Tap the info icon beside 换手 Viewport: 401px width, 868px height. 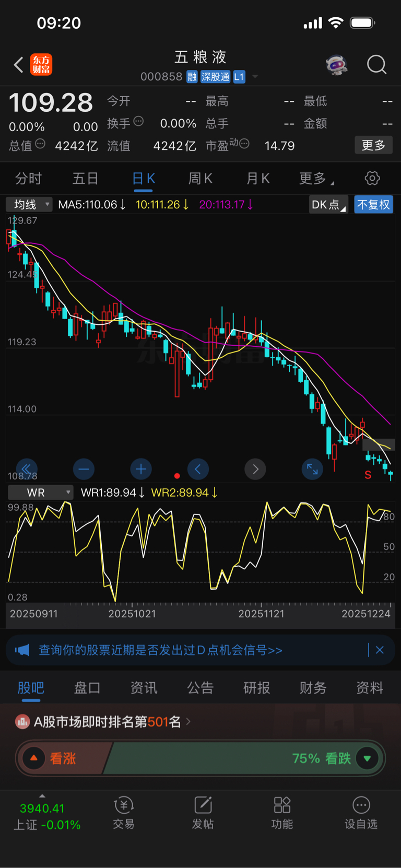click(x=138, y=121)
